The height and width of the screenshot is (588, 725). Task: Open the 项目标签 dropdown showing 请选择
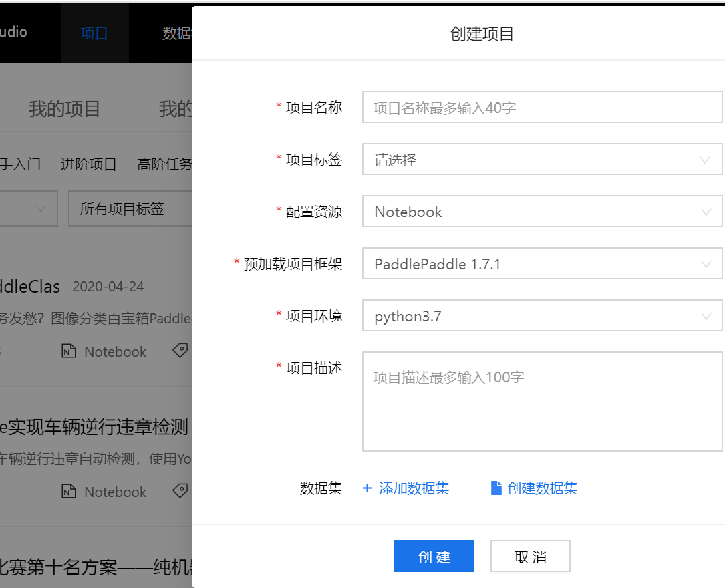coord(542,159)
